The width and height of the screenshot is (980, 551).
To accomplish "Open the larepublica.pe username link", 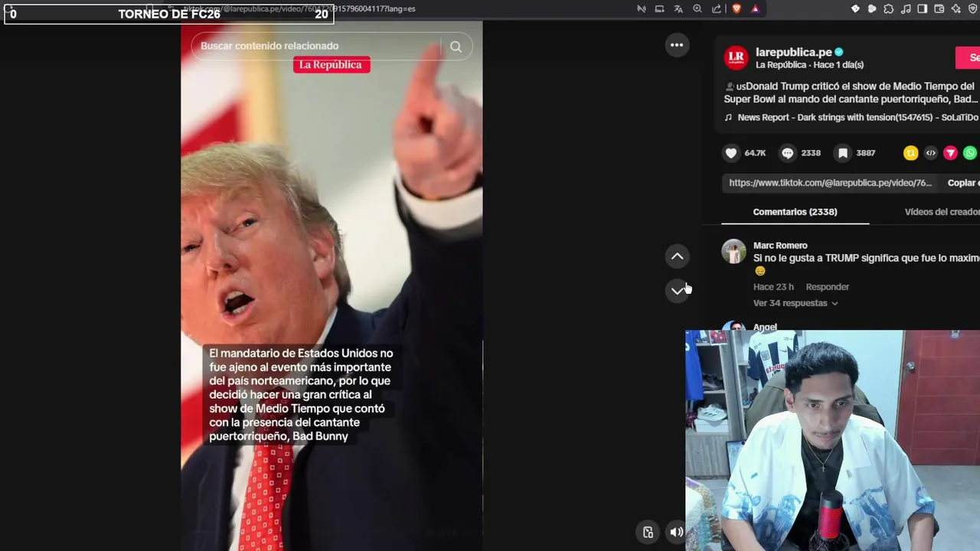I will pyautogui.click(x=793, y=52).
